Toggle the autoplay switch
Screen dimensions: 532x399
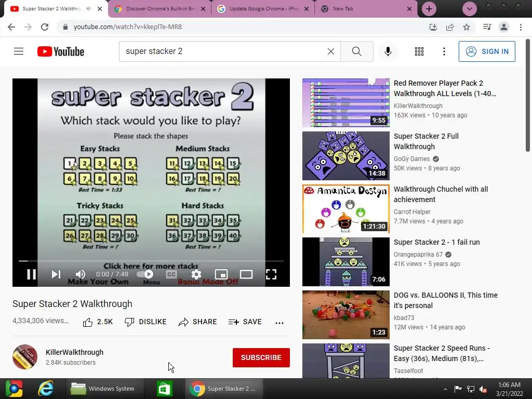145,274
